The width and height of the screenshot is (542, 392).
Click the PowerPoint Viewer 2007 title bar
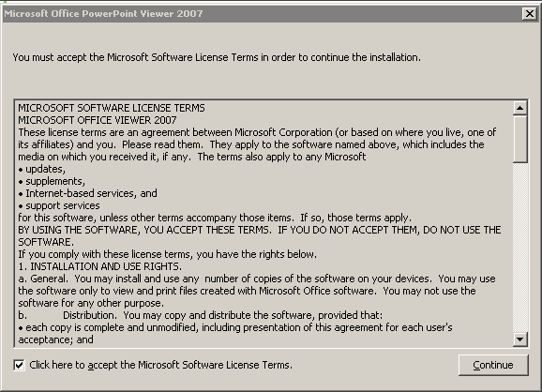pyautogui.click(x=263, y=14)
